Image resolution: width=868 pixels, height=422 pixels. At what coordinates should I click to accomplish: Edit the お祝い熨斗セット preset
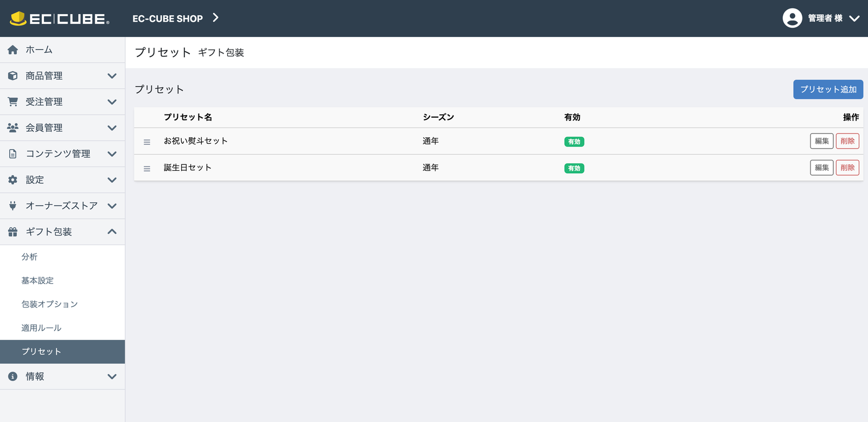click(x=821, y=141)
